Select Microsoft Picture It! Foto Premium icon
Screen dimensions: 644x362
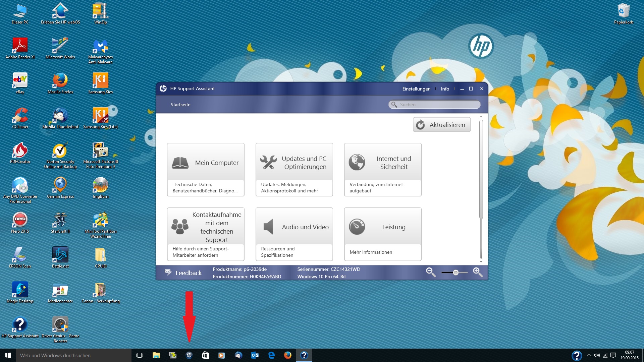click(101, 156)
